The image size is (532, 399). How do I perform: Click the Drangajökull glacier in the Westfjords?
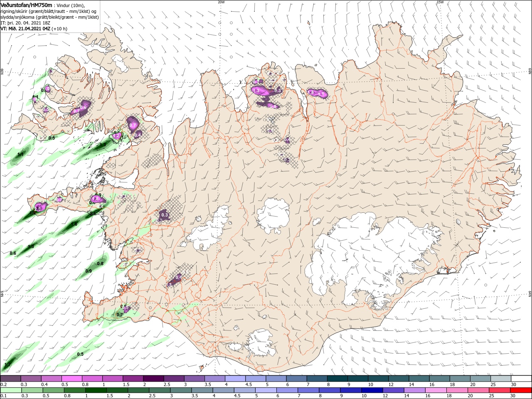(119, 62)
